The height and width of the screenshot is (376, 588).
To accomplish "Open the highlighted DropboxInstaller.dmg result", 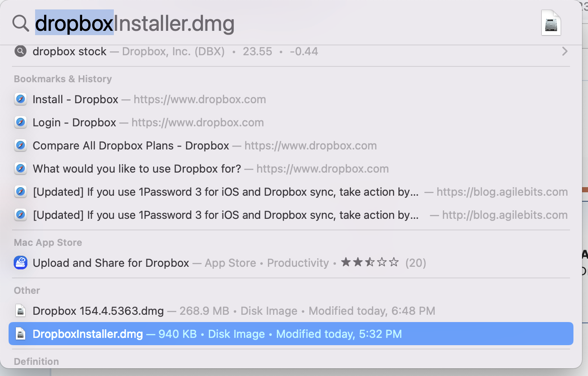I will pyautogui.click(x=291, y=334).
